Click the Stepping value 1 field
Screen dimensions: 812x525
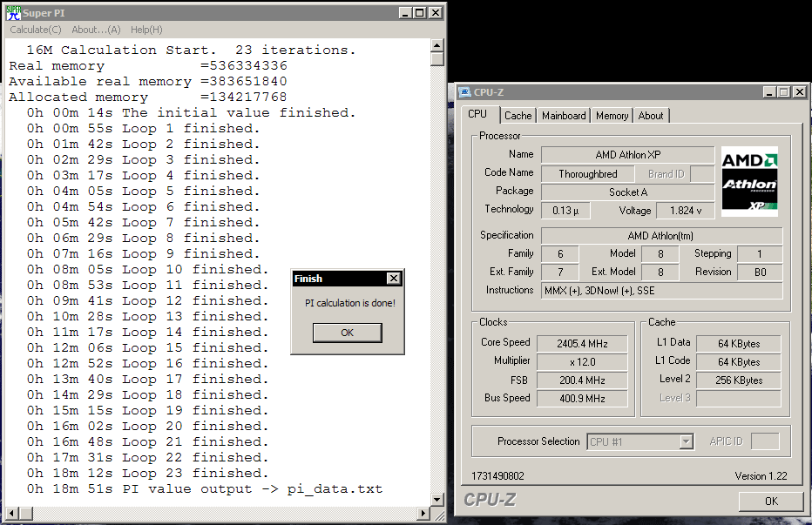click(x=759, y=253)
